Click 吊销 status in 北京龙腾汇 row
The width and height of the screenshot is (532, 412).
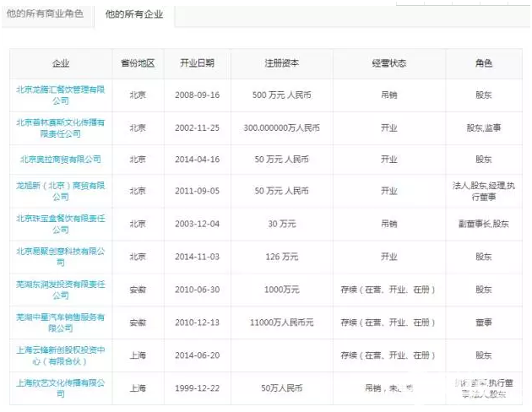pos(388,95)
